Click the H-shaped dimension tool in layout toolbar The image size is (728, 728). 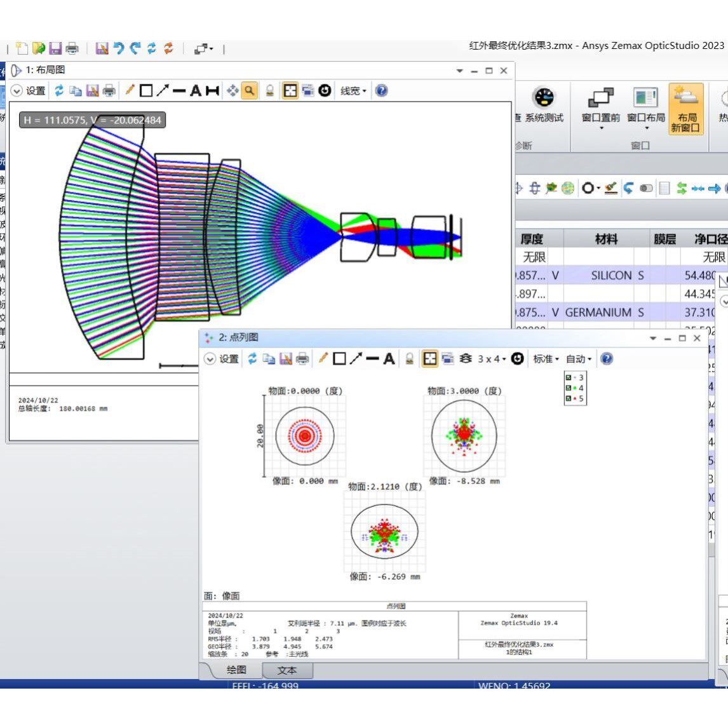pyautogui.click(x=212, y=91)
